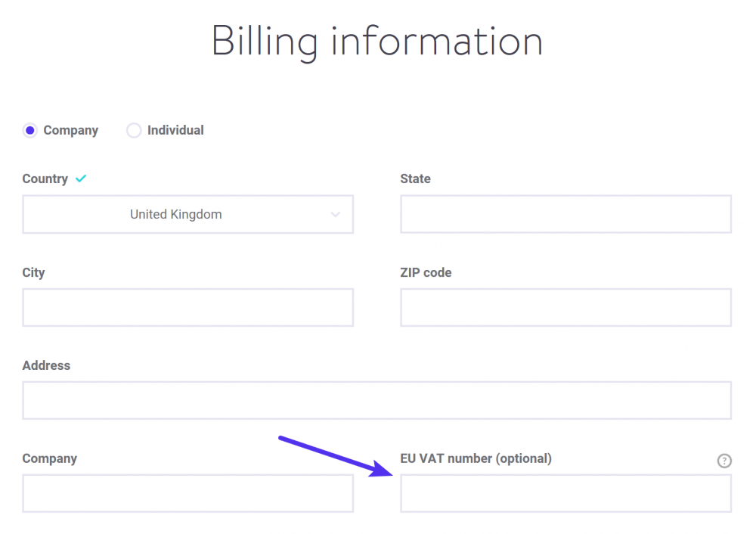756x534 pixels.
Task: Change the United Kingdom country selection
Action: (187, 214)
